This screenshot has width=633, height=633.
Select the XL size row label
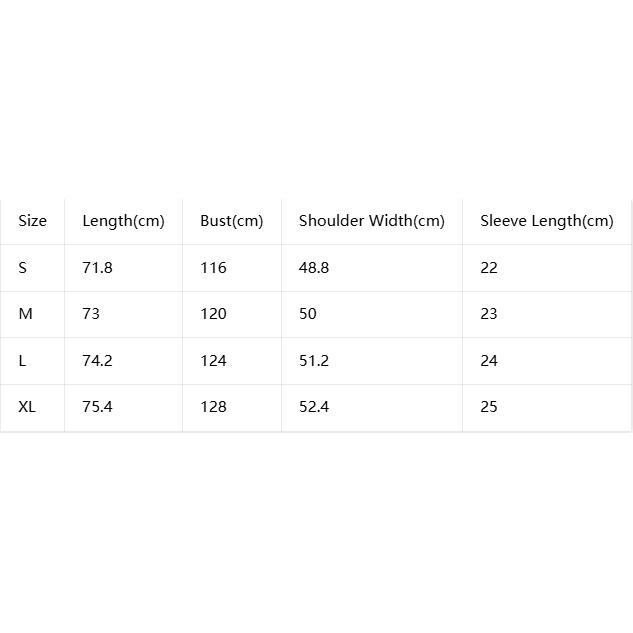pyautogui.click(x=27, y=407)
